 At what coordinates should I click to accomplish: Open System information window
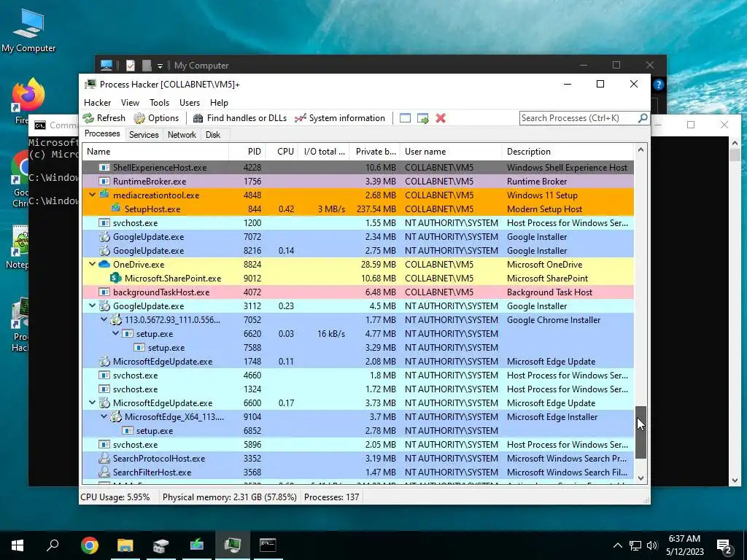[340, 118]
